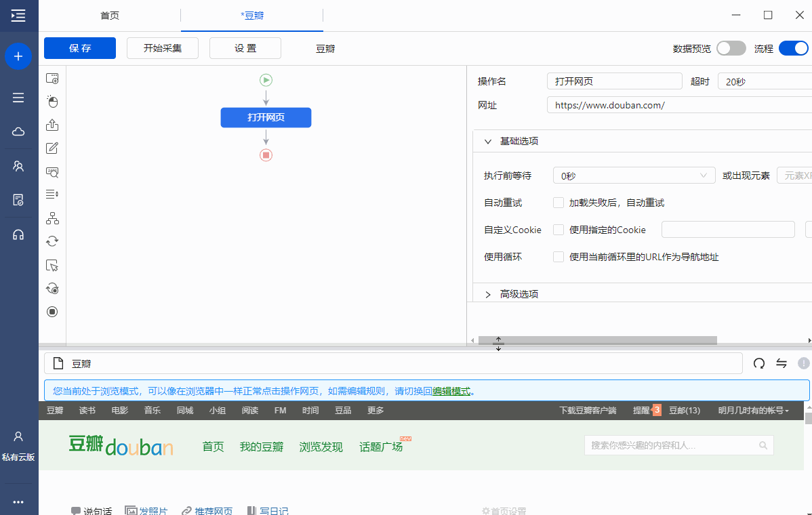Select the captcha recognition tool

tap(52, 172)
